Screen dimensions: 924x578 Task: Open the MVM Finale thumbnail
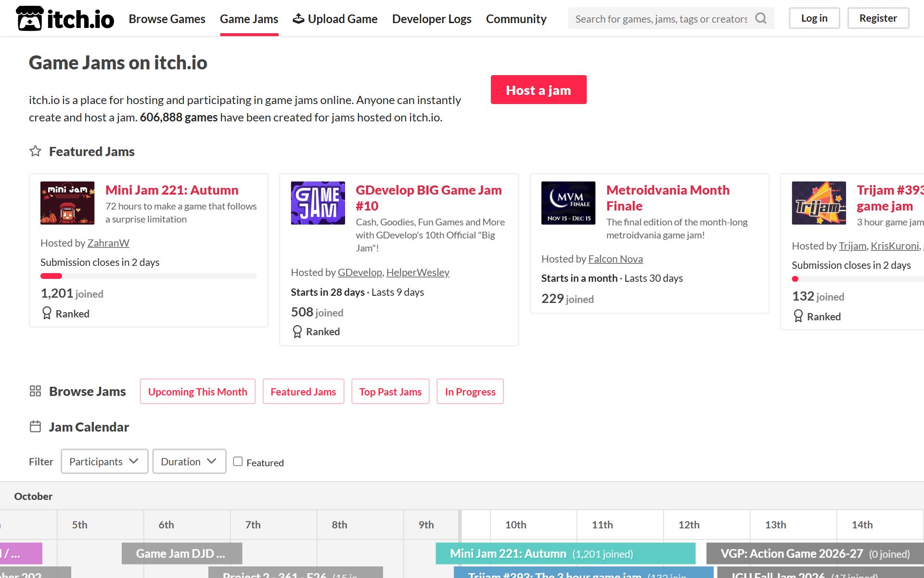tap(568, 203)
